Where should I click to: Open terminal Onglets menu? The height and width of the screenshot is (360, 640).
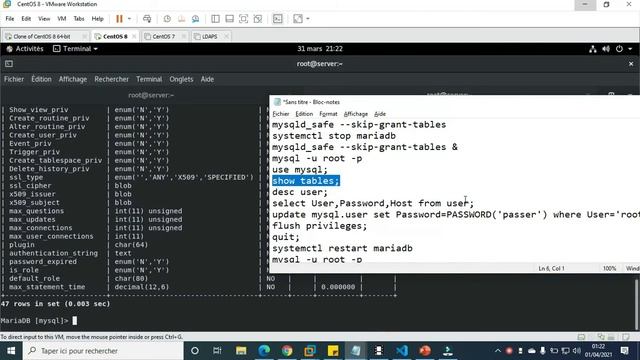tap(181, 79)
